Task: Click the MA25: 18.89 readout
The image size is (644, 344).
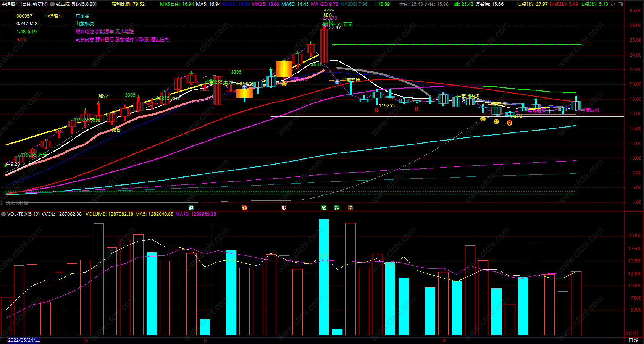Action: tap(266, 4)
